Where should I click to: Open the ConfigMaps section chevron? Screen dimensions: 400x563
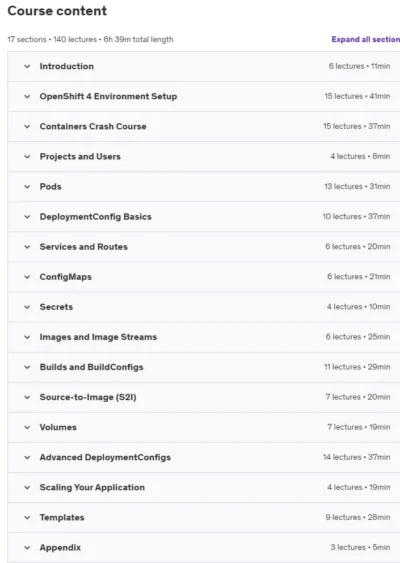27,277
